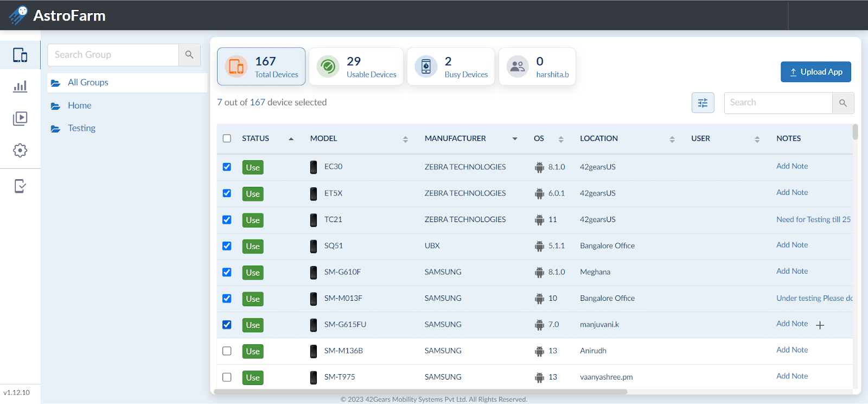The image size is (868, 404).
Task: Click the plus icon beside SM-G615FU note
Action: (x=820, y=325)
